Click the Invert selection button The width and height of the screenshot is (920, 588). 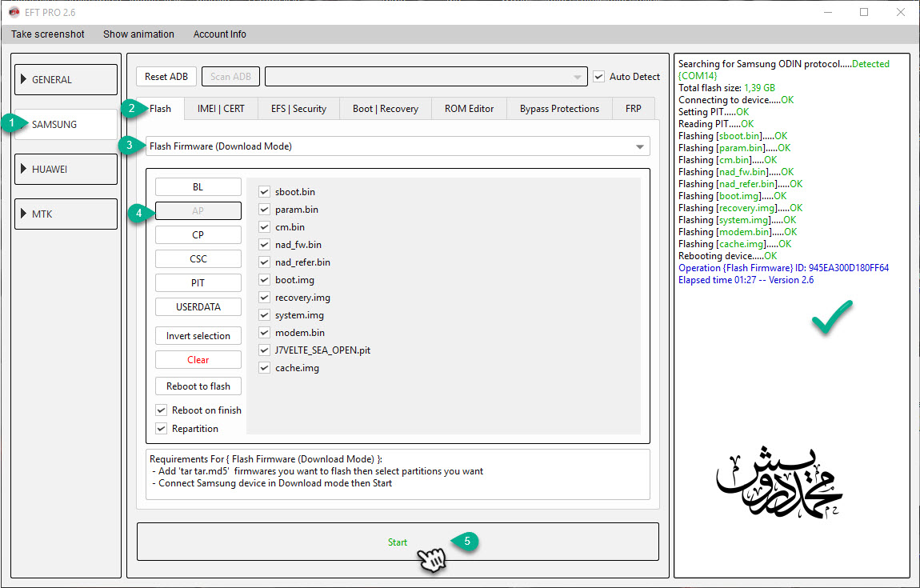pos(198,336)
